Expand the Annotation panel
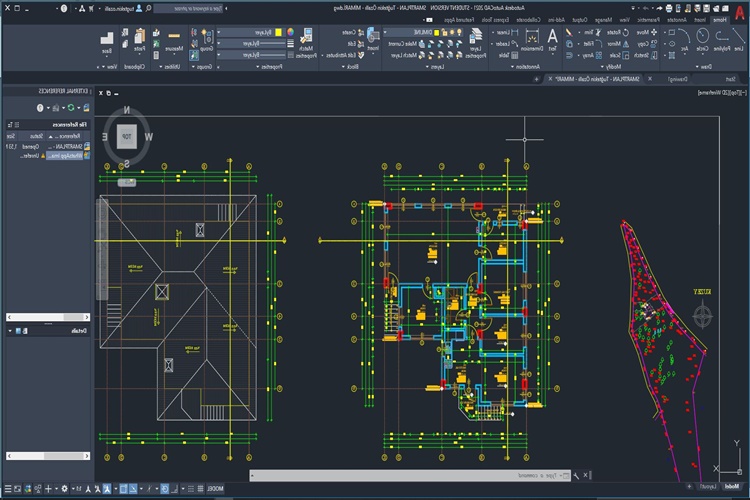 (x=525, y=67)
